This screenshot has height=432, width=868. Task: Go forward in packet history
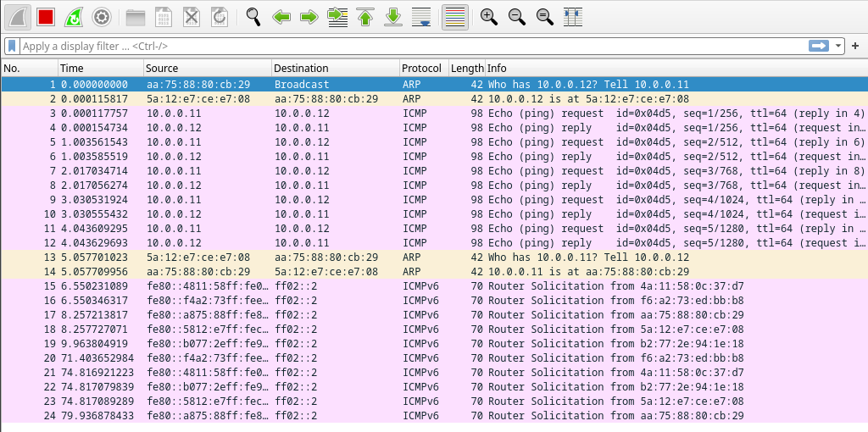click(309, 17)
